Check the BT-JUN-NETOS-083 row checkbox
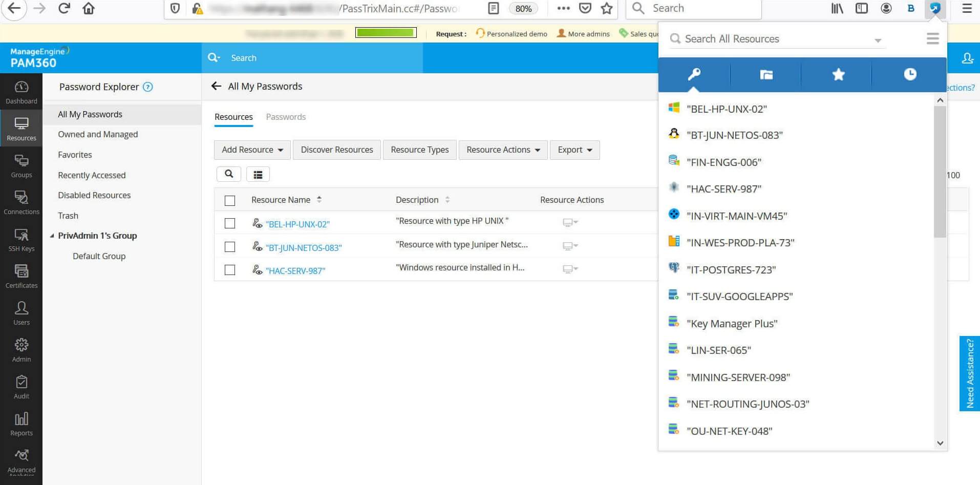The width and height of the screenshot is (980, 485). 230,247
